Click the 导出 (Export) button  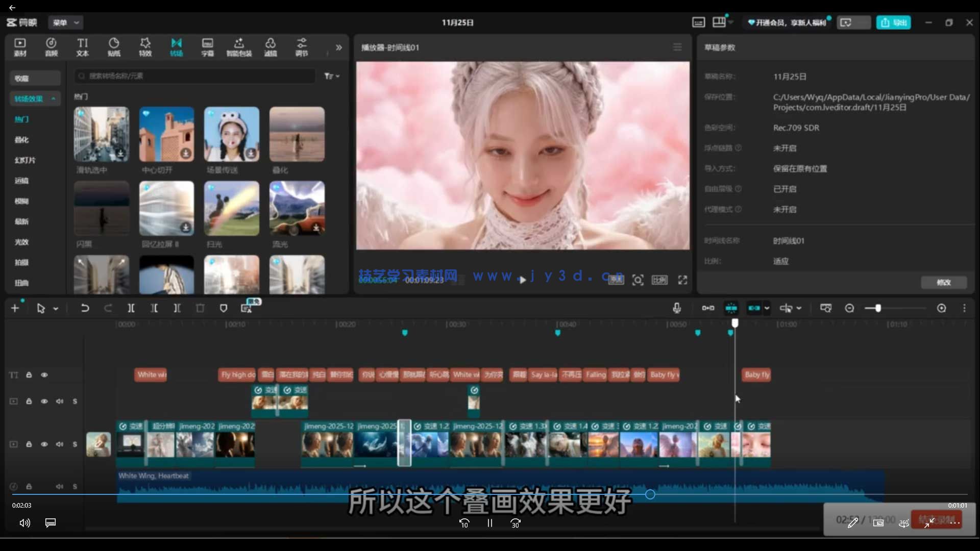point(894,22)
